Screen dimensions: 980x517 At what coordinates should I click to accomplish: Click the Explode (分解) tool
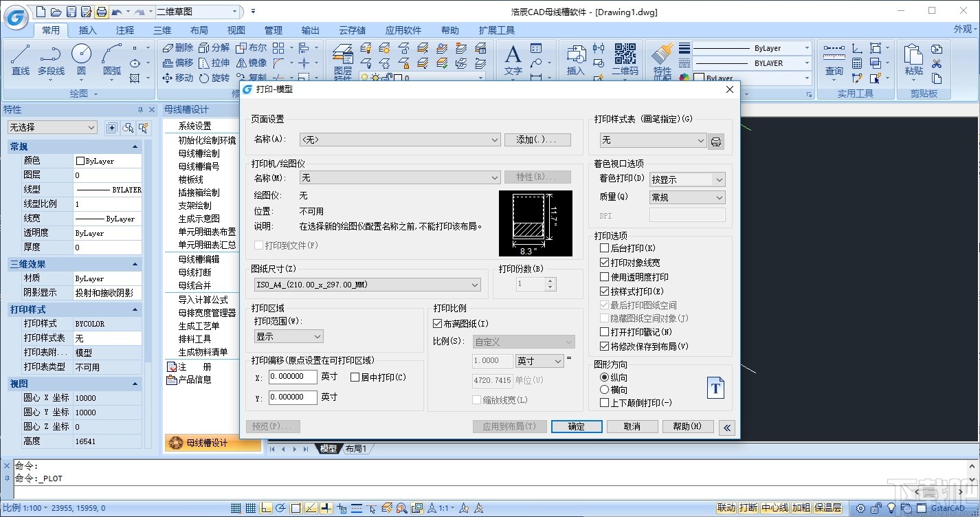click(x=214, y=48)
